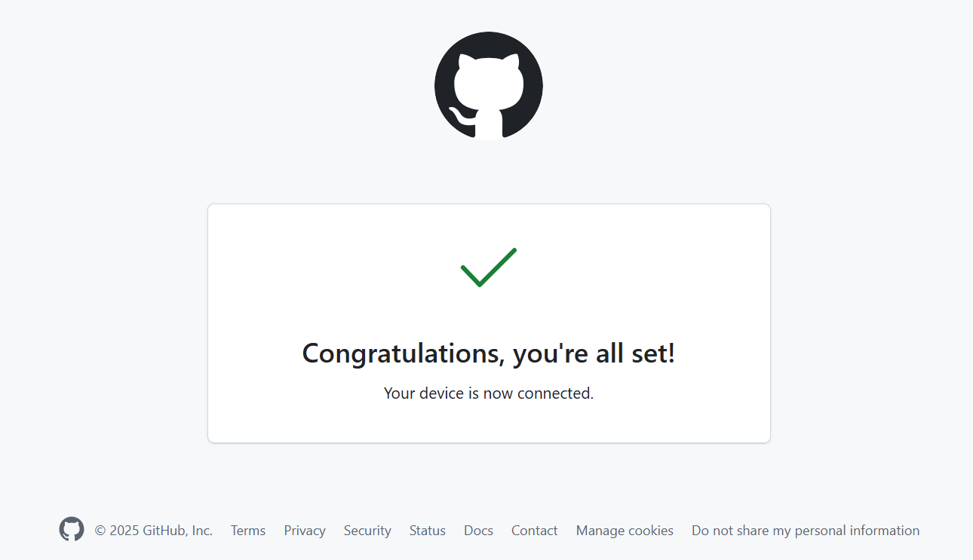This screenshot has width=973, height=560.
Task: Click the green success checkmark icon
Action: [489, 268]
